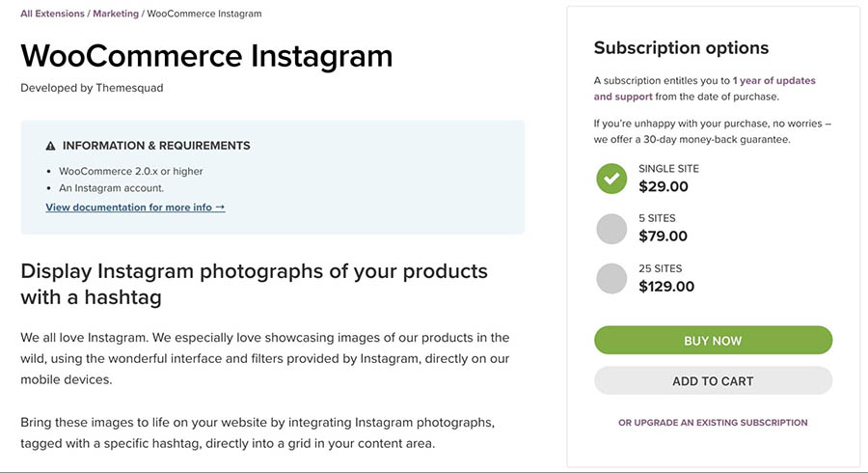Go to All Extensions breadcrumb
This screenshot has height=473, width=868.
[x=53, y=14]
